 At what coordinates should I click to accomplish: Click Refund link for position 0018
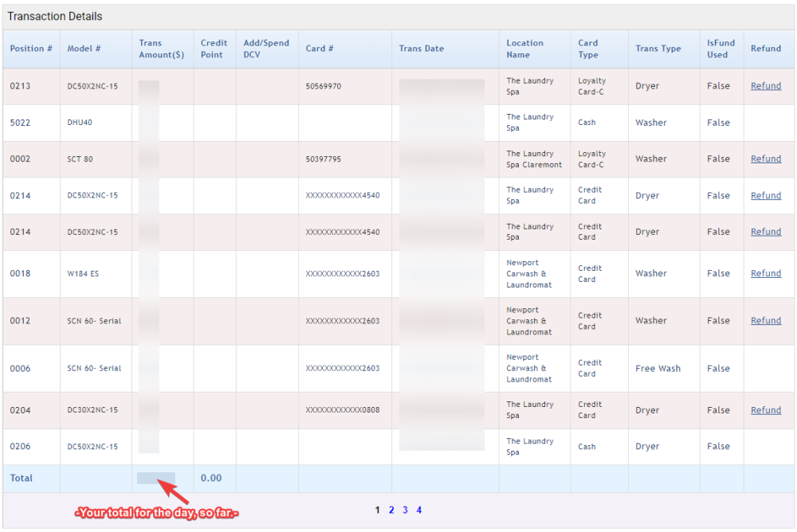click(765, 273)
